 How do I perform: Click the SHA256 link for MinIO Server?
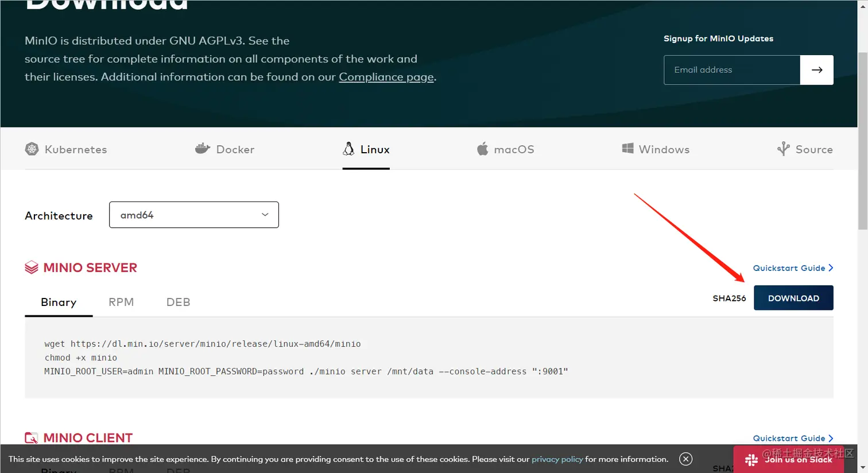click(729, 298)
